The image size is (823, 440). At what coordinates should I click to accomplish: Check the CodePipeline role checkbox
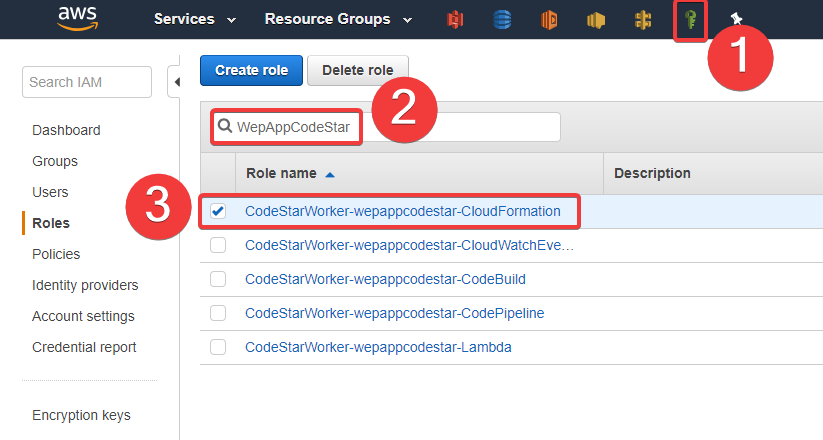tap(218, 313)
